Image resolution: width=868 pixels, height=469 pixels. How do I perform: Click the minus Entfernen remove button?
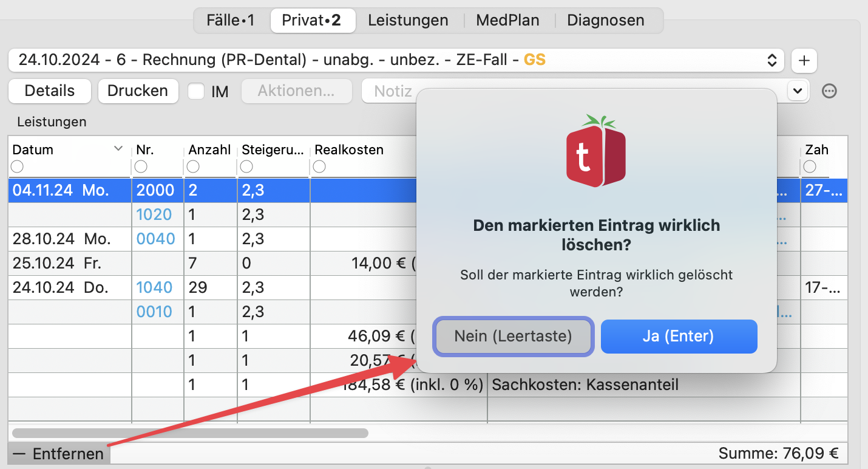click(59, 454)
